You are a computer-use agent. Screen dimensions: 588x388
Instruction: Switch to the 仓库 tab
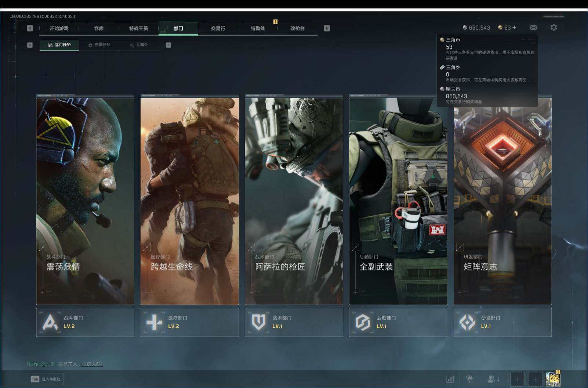coord(99,28)
